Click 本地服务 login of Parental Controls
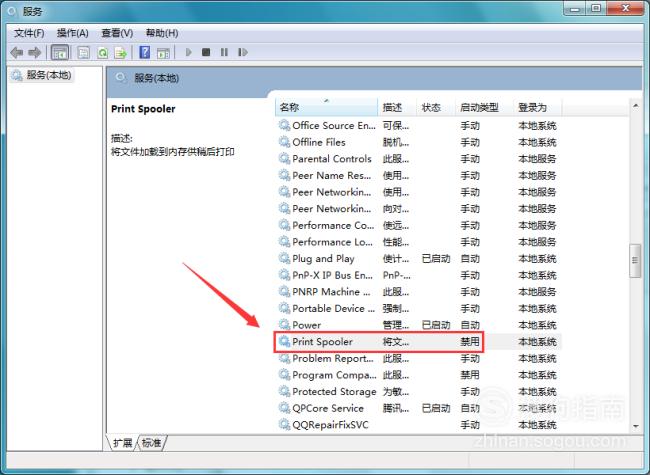 (537, 158)
